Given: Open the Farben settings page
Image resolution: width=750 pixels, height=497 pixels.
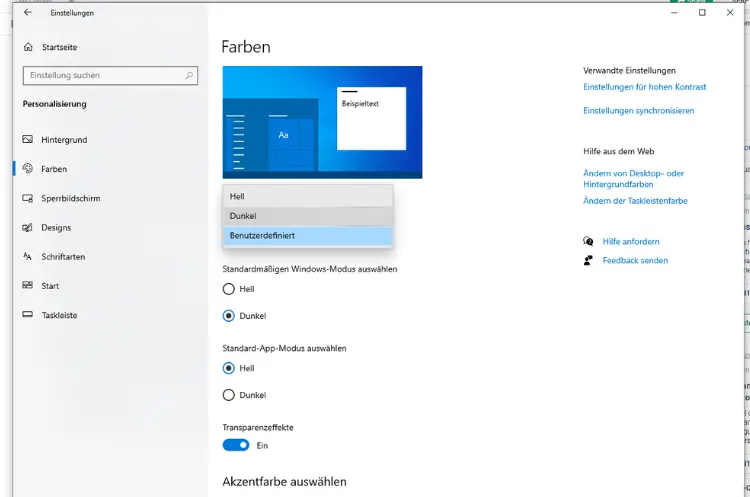Looking at the screenshot, I should pyautogui.click(x=110, y=169).
